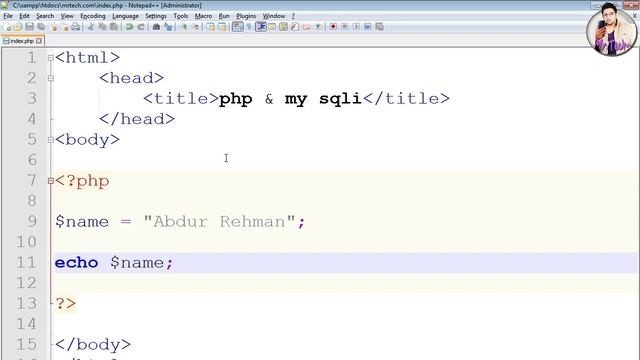Click the </head> tag on line 4

137,119
